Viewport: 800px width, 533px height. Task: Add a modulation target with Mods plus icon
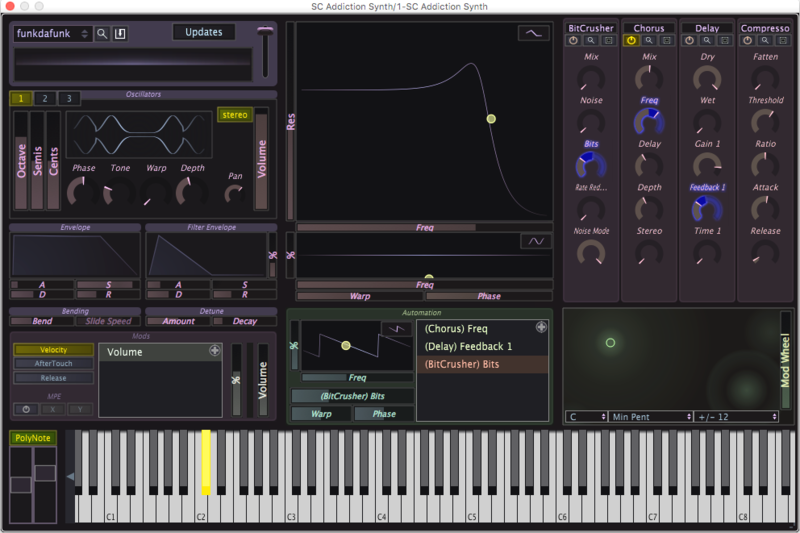pos(214,351)
